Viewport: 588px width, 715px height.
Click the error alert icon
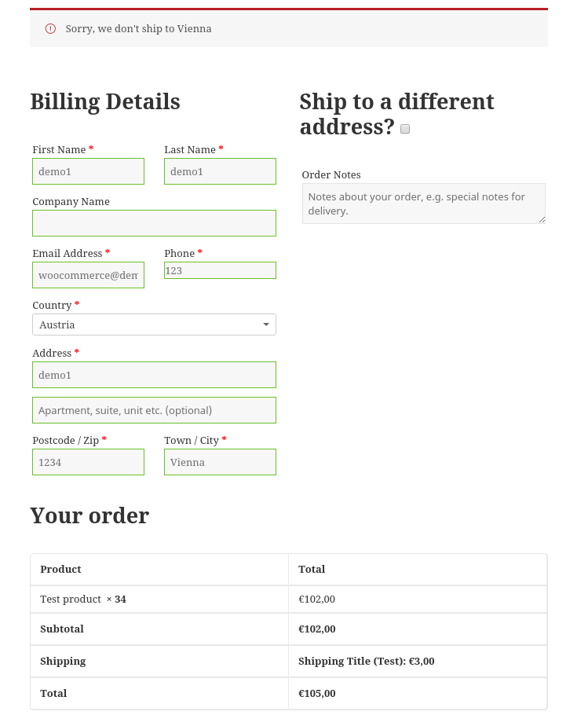point(51,29)
